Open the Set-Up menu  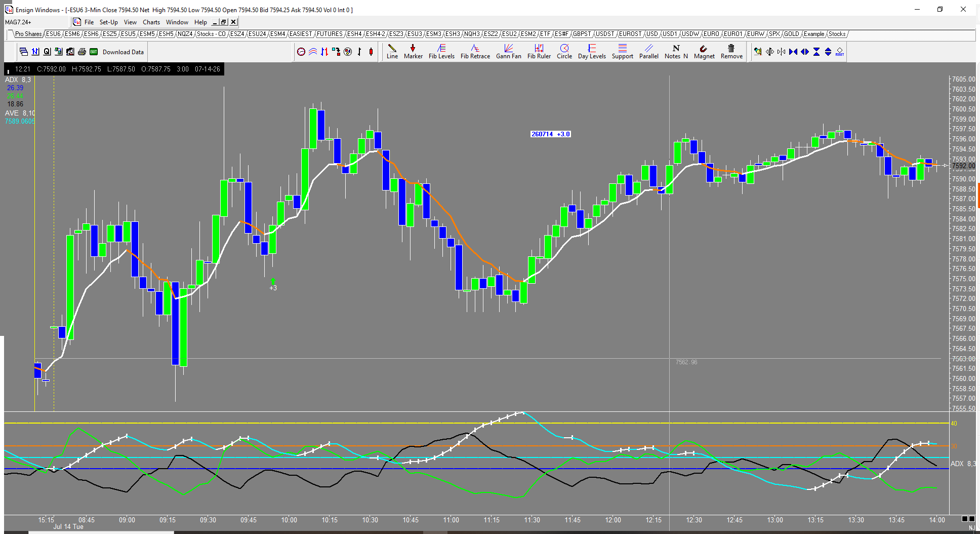109,22
